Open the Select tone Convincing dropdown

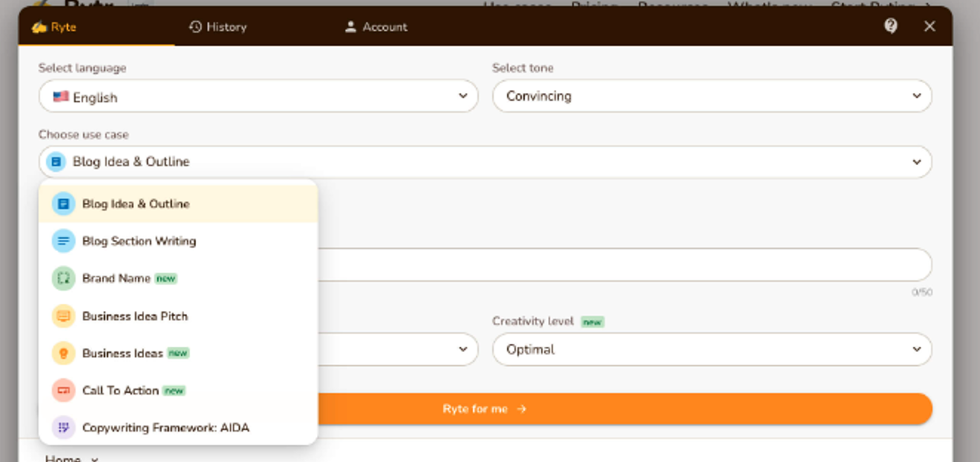coord(712,97)
